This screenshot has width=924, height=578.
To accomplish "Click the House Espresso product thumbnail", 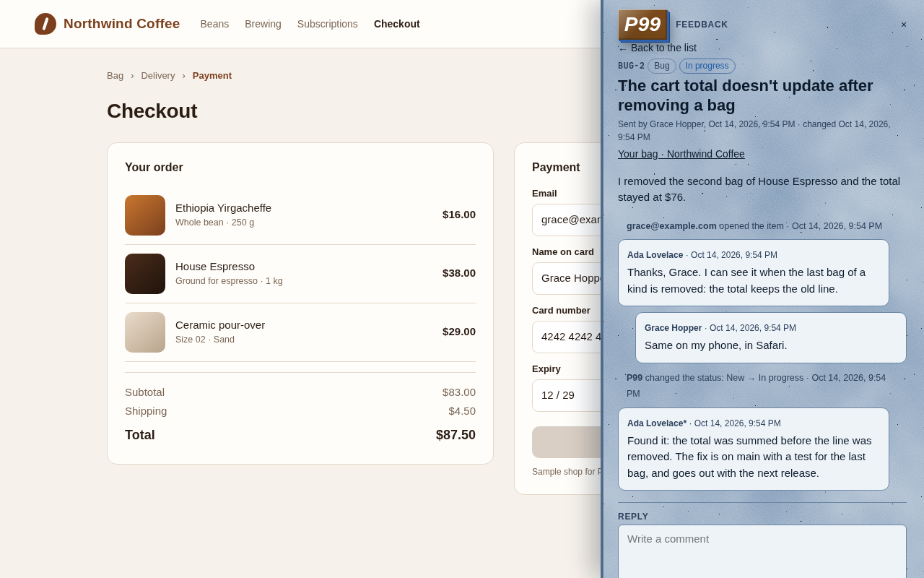I will click(x=145, y=274).
